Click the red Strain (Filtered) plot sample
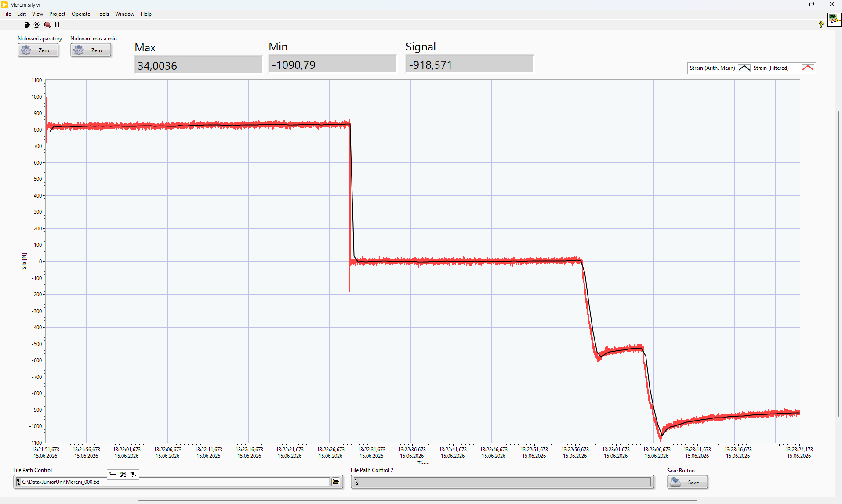Screen dimensions: 842x504 tap(808, 68)
